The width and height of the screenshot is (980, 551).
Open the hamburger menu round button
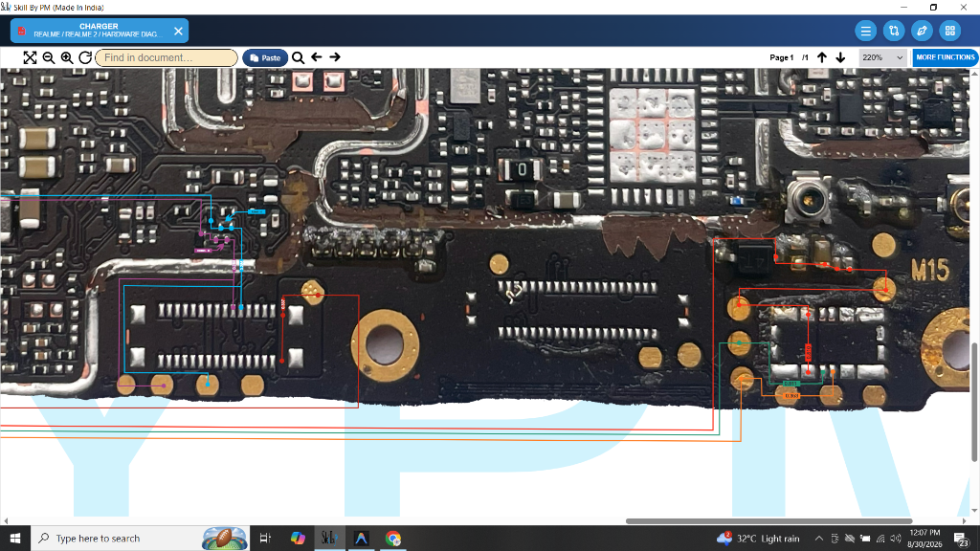[x=865, y=31]
